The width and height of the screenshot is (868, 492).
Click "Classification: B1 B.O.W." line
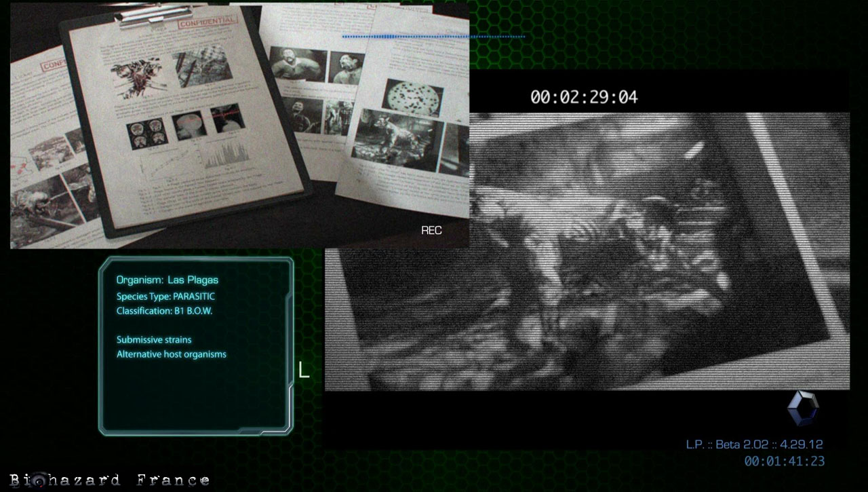165,311
